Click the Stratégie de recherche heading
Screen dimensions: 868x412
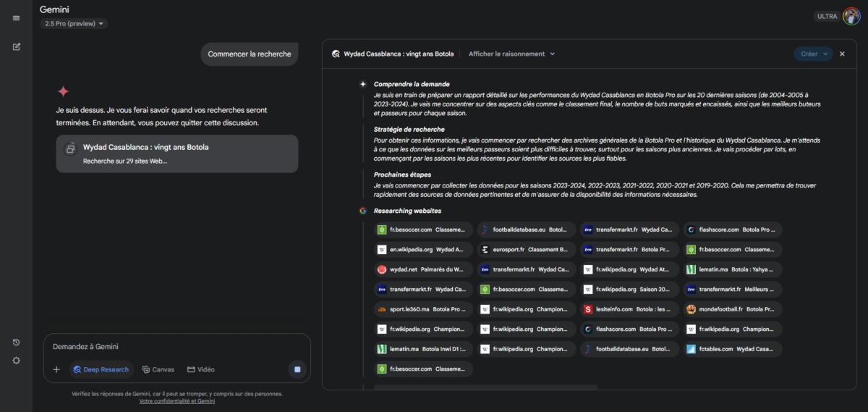pos(409,129)
